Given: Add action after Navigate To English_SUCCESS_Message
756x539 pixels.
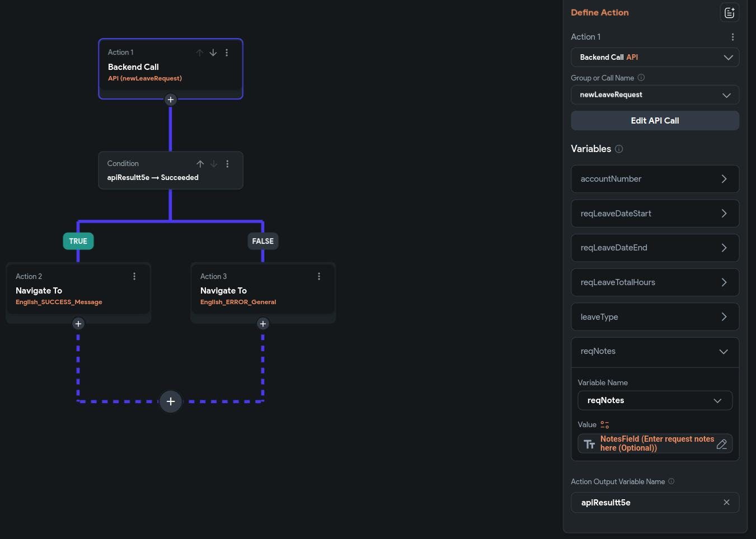Looking at the screenshot, I should point(78,324).
